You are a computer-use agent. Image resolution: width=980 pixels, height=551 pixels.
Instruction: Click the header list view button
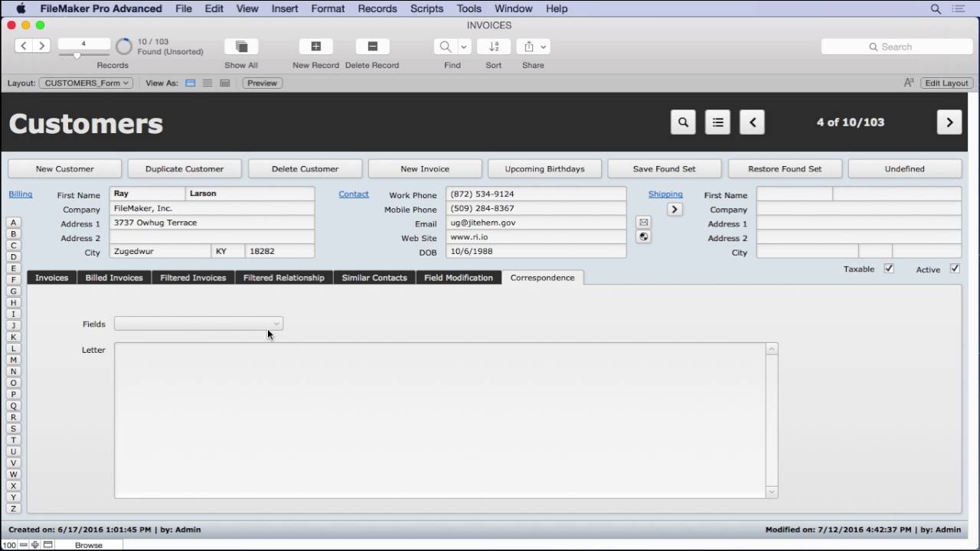717,122
